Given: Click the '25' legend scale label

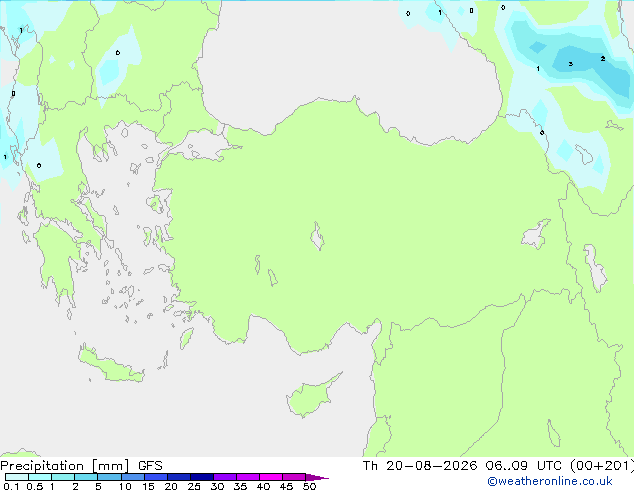Looking at the screenshot, I should pos(194,486).
